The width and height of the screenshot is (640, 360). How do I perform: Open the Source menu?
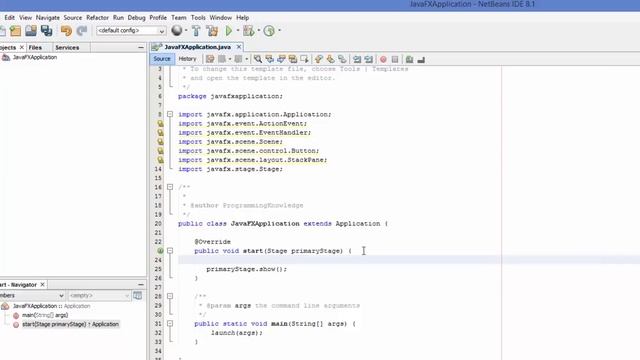coord(73,18)
